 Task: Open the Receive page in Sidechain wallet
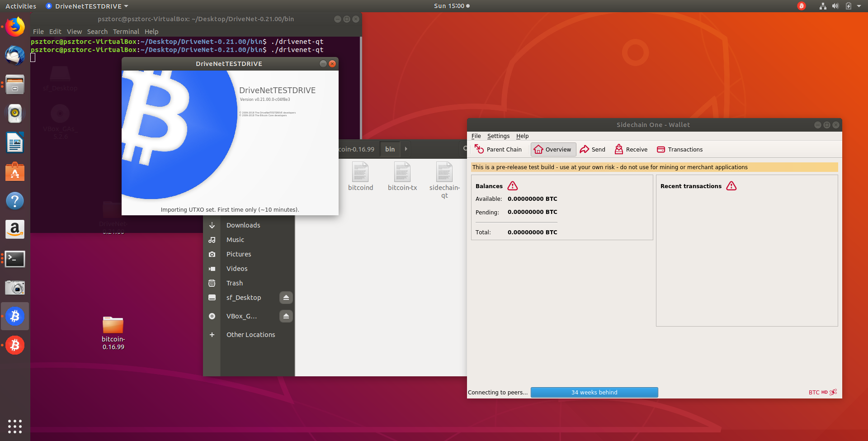(x=631, y=149)
